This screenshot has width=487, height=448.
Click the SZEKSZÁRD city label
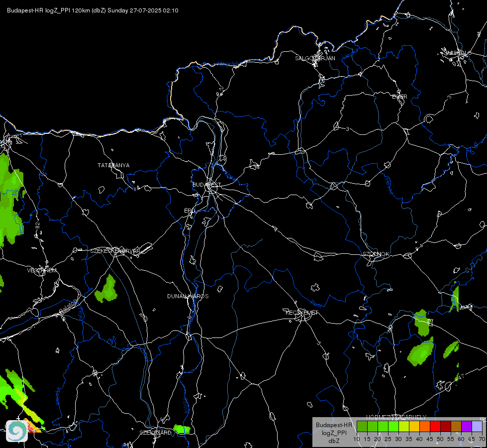pyautogui.click(x=155, y=433)
